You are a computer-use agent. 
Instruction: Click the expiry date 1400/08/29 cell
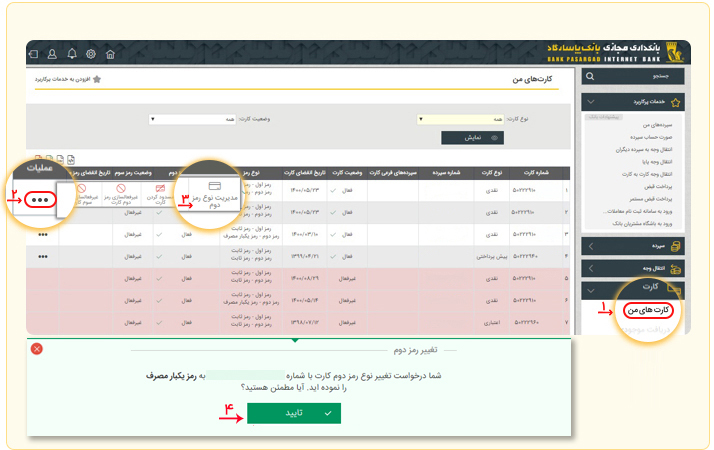(305, 278)
